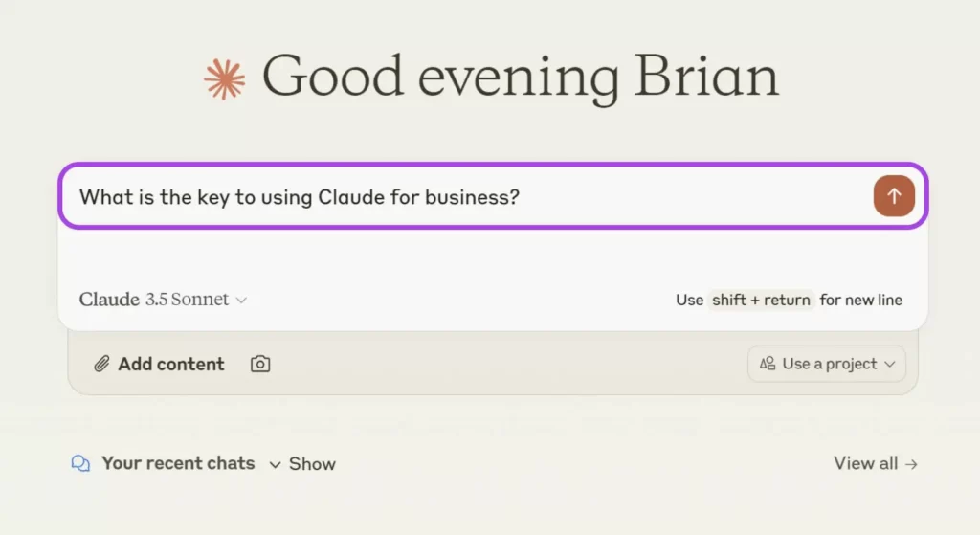Click the shapes icon in Use a project
Screen dimensions: 980x535
(x=768, y=364)
